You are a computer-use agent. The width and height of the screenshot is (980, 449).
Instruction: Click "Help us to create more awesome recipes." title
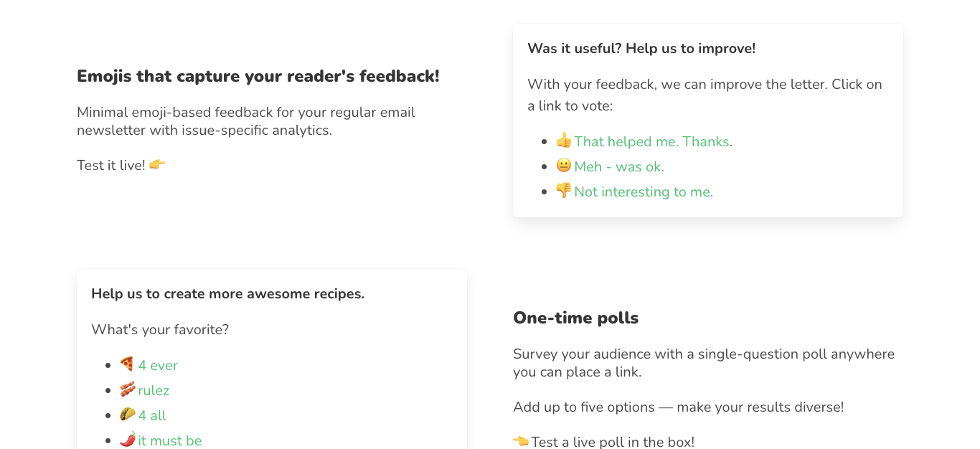pyautogui.click(x=227, y=293)
